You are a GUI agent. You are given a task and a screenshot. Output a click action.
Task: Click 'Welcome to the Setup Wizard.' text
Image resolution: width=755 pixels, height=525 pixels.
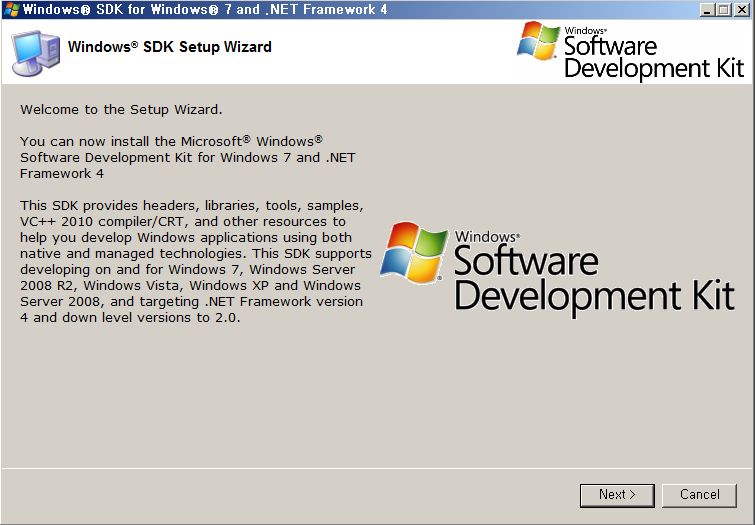pos(121,110)
